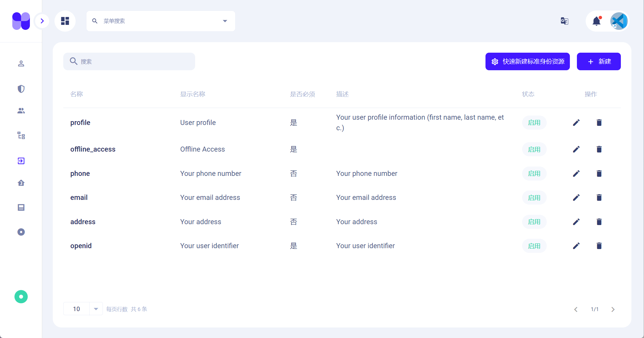This screenshot has width=644, height=338.
Task: Toggle the 启用 status for phone row
Action: pyautogui.click(x=534, y=173)
